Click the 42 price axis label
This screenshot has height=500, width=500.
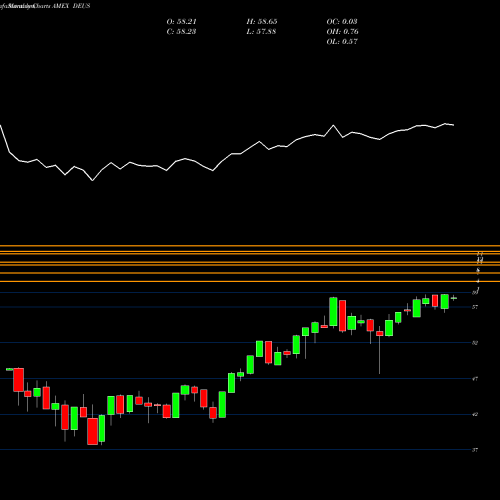(475, 414)
